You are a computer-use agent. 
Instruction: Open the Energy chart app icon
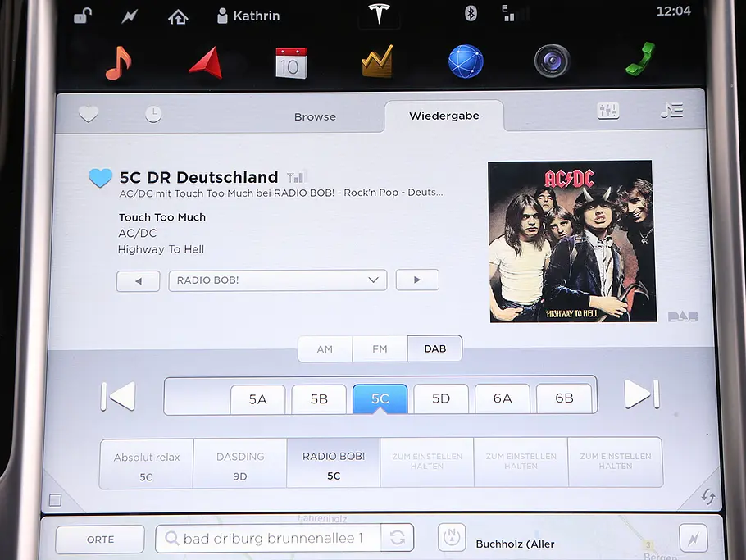(378, 61)
